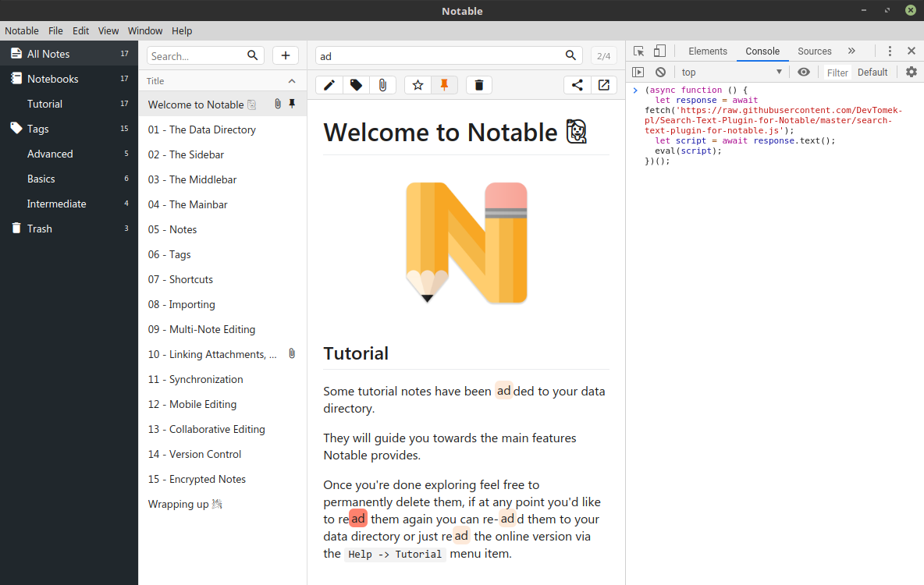Open the tags editor icon in note toolbar
This screenshot has width=924, height=585.
(x=356, y=86)
